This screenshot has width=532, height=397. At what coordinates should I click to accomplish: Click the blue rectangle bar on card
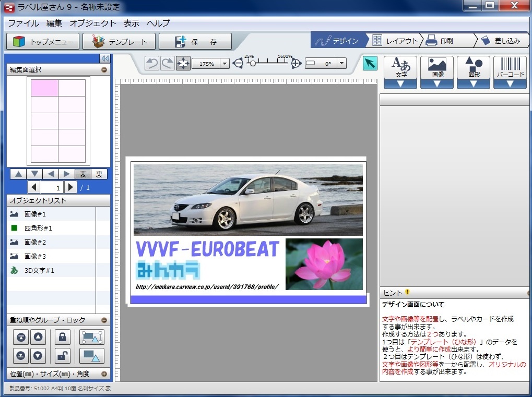[249, 299]
